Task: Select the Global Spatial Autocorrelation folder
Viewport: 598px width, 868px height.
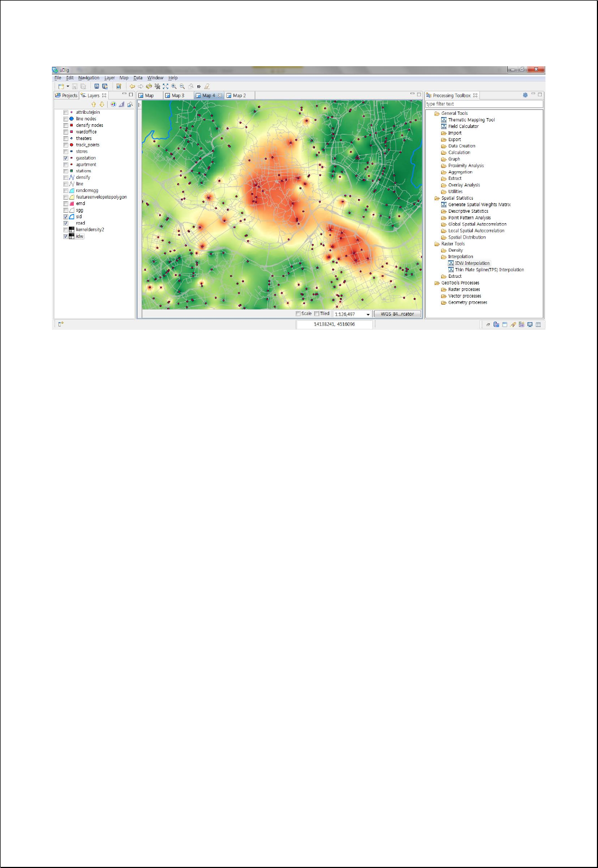Action: (477, 224)
